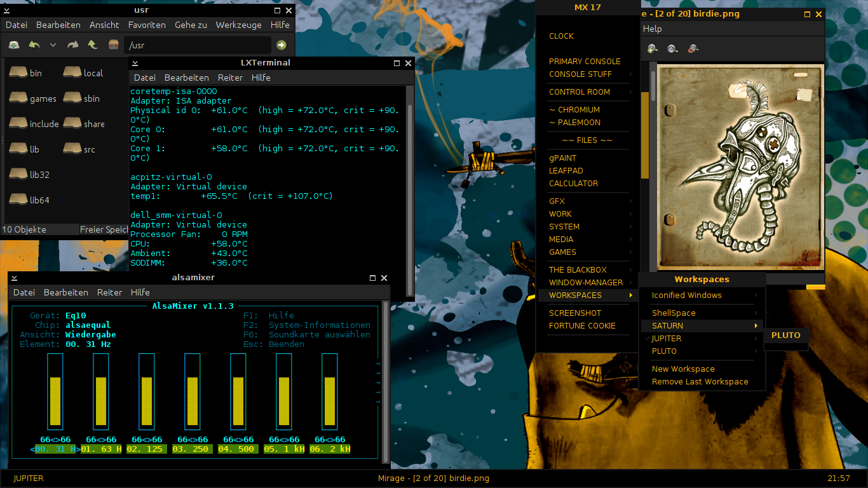This screenshot has height=488, width=868.
Task: Open the alsamixer window's title-bar menu arrow
Action: (14, 278)
